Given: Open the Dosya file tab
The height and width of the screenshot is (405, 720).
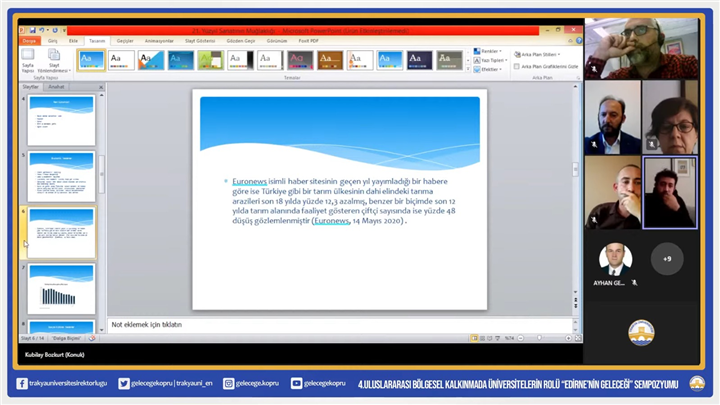Looking at the screenshot, I should pos(29,41).
